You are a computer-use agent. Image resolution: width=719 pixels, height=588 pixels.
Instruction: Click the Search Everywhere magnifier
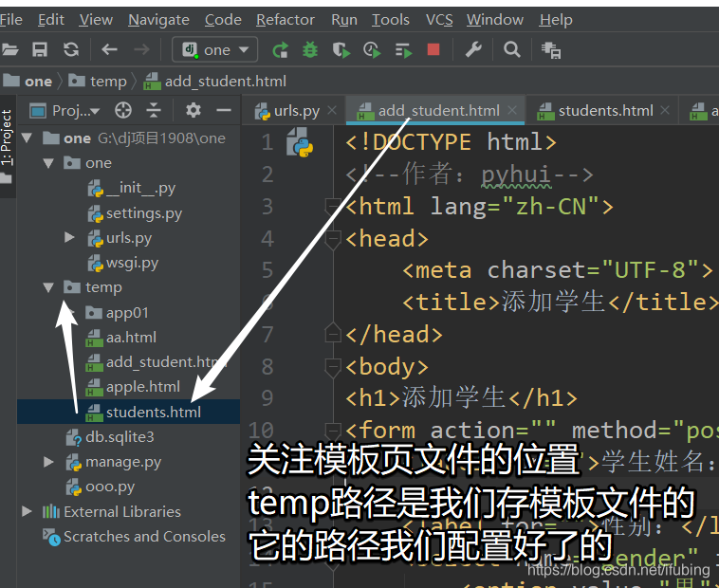click(x=511, y=49)
